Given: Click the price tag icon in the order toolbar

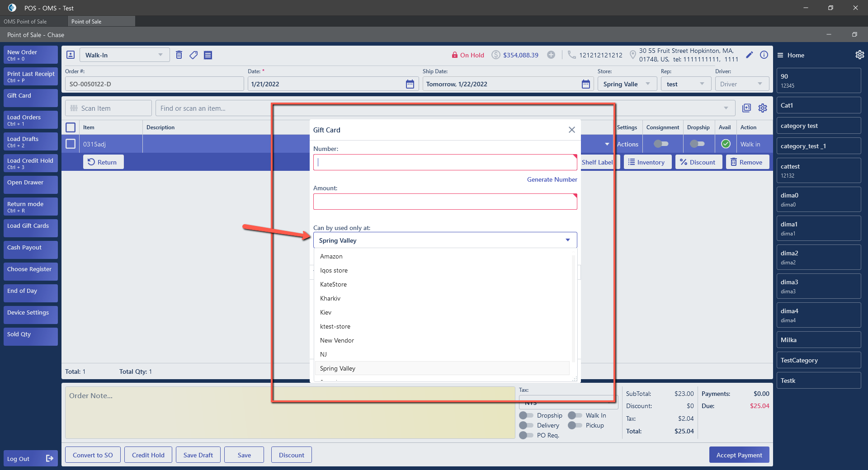Looking at the screenshot, I should 193,55.
